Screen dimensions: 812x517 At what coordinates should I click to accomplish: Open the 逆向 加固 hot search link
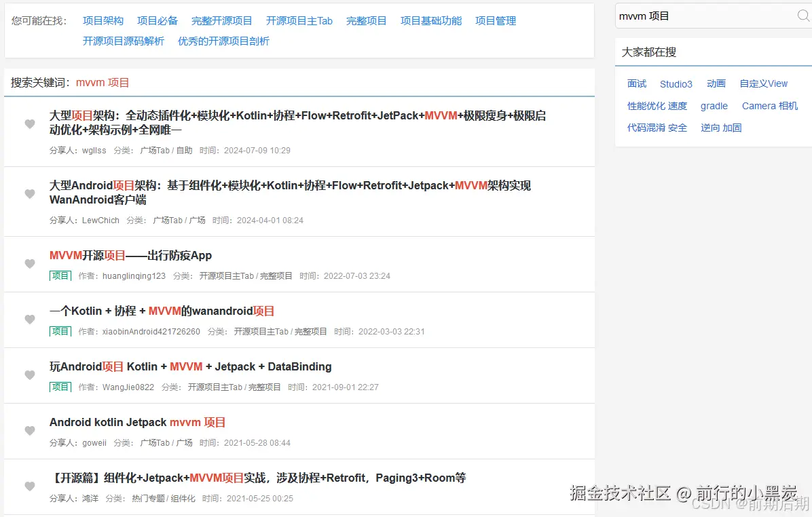(x=721, y=128)
